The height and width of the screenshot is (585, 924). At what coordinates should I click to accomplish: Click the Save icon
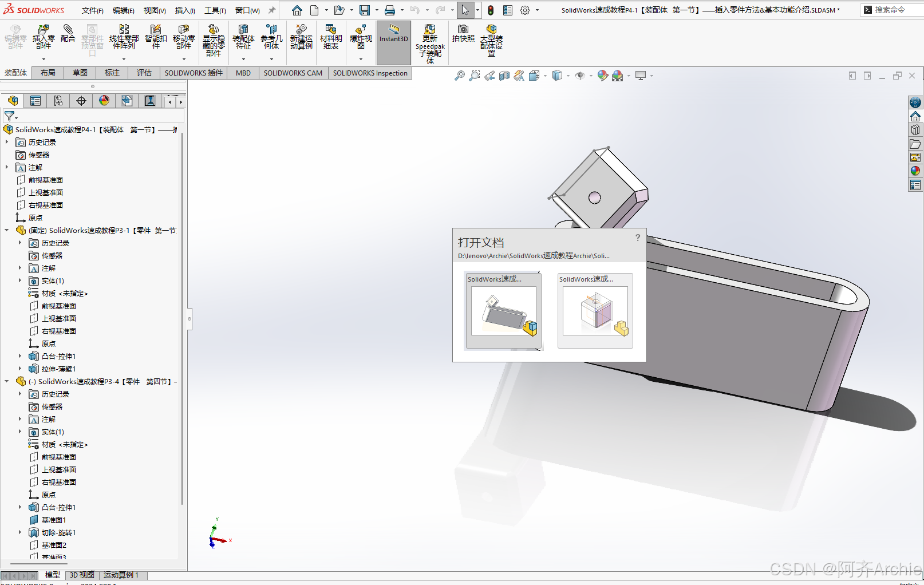click(x=365, y=10)
